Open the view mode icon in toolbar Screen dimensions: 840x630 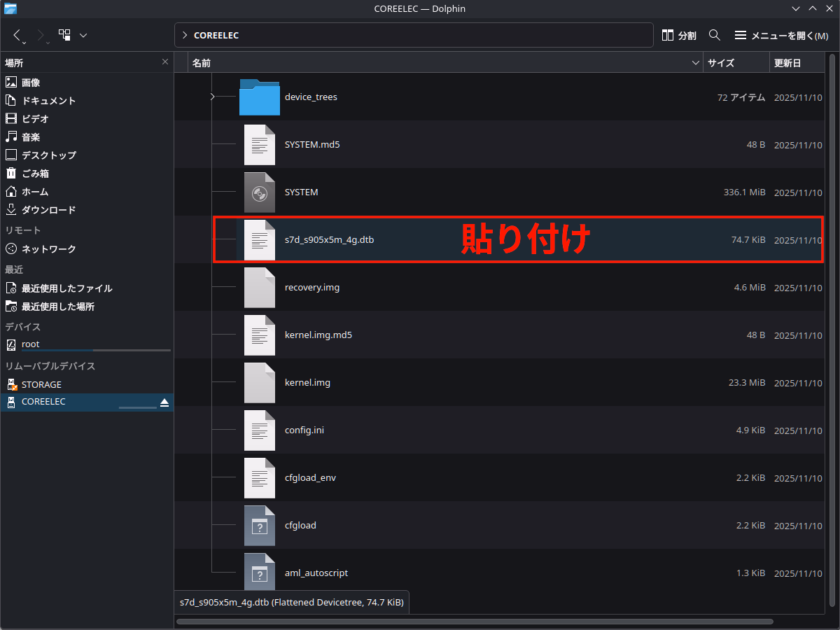point(64,35)
